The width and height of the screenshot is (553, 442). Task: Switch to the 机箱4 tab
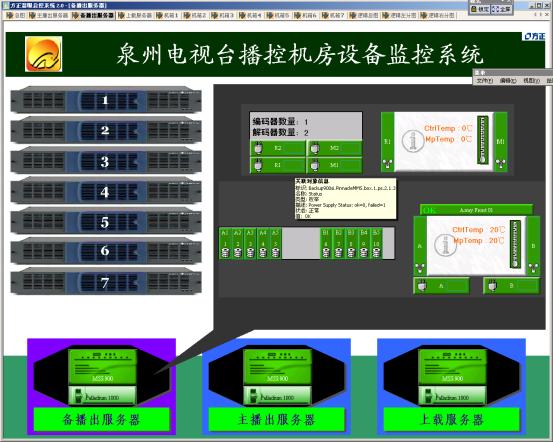point(250,15)
